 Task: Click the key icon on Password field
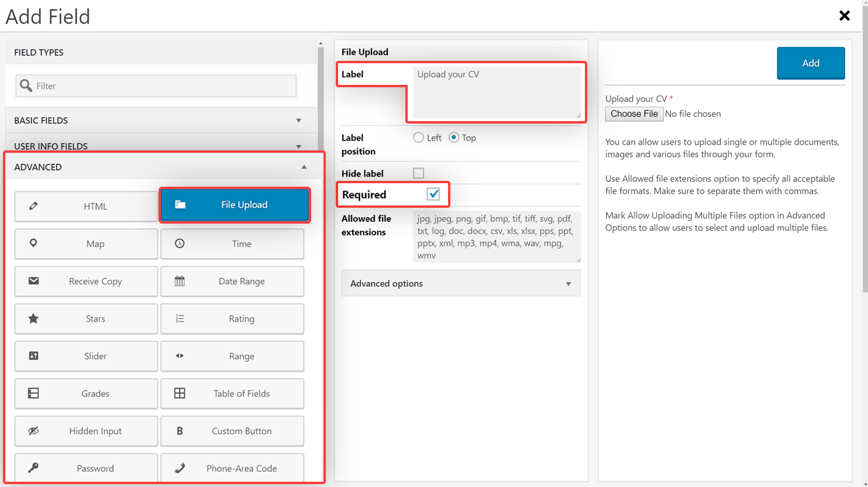point(33,468)
